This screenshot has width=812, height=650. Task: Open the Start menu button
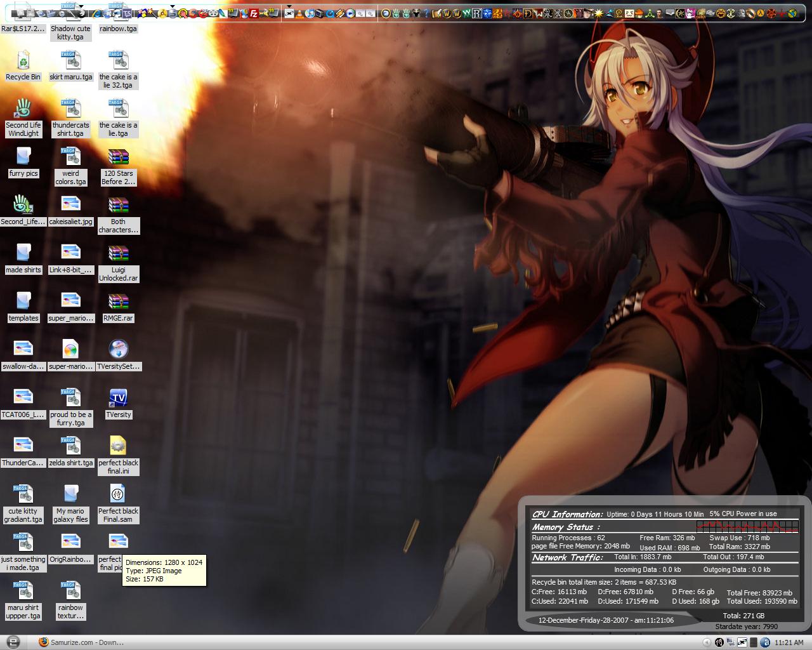coord(12,642)
